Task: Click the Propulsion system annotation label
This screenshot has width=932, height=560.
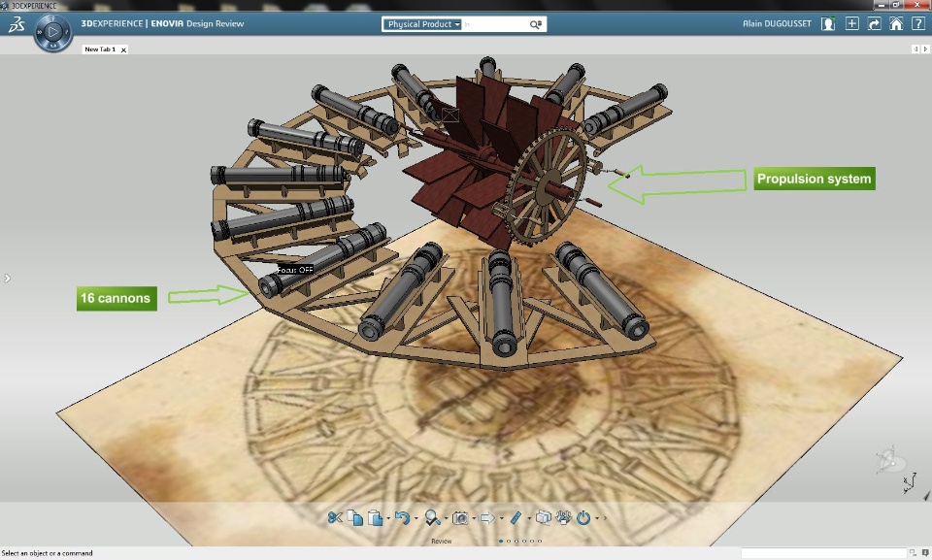Action: coord(815,179)
